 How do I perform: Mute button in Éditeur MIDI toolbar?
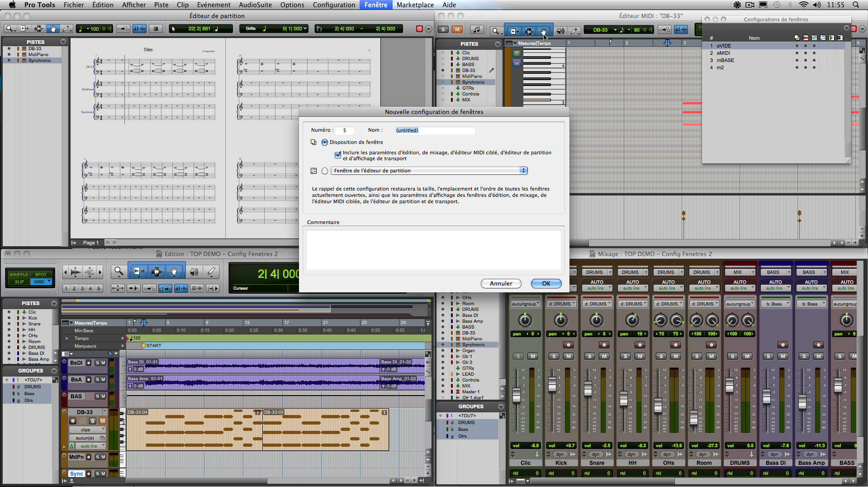click(x=457, y=29)
